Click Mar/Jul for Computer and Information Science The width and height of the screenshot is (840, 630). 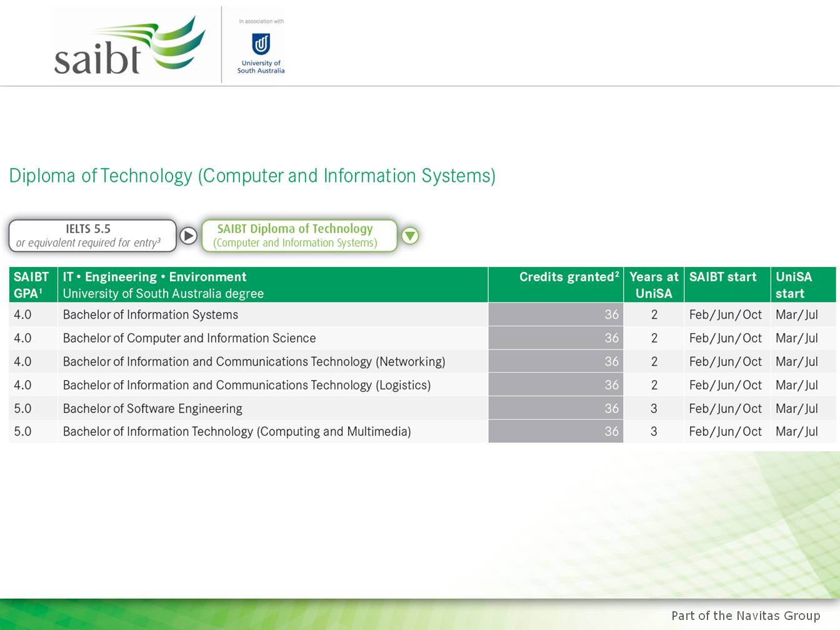tap(797, 338)
